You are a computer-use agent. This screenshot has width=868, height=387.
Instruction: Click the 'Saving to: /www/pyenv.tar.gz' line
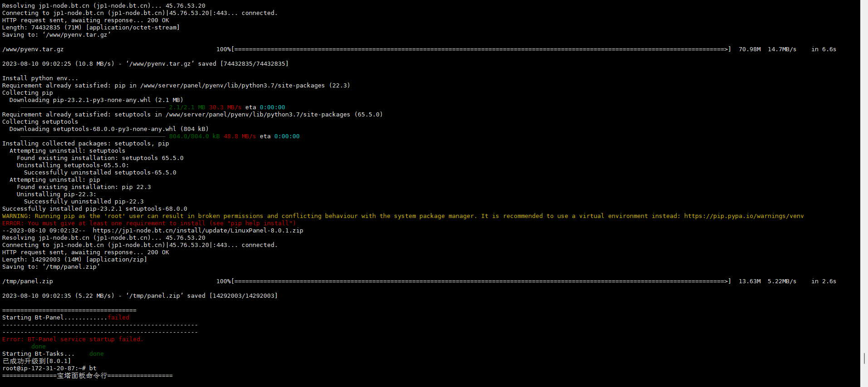(x=56, y=35)
